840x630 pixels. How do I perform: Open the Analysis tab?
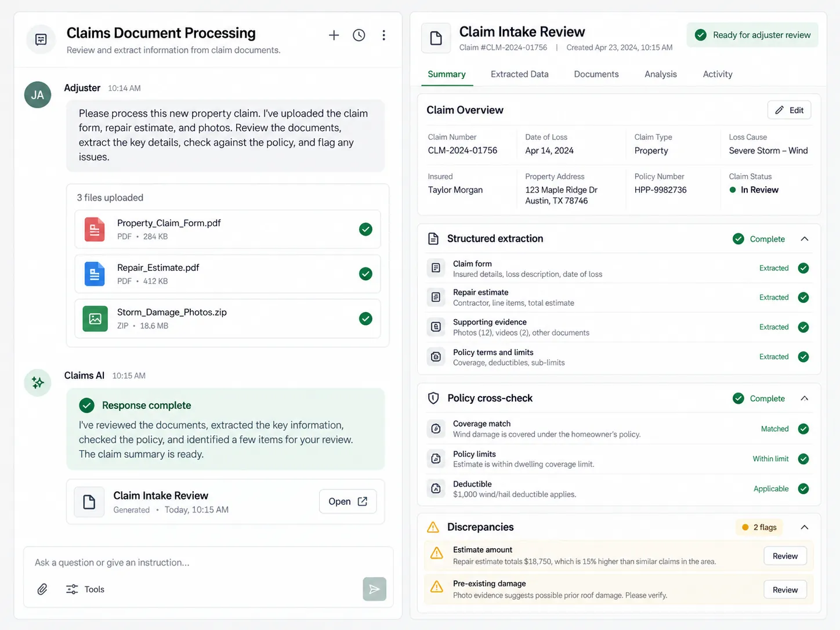(x=661, y=74)
